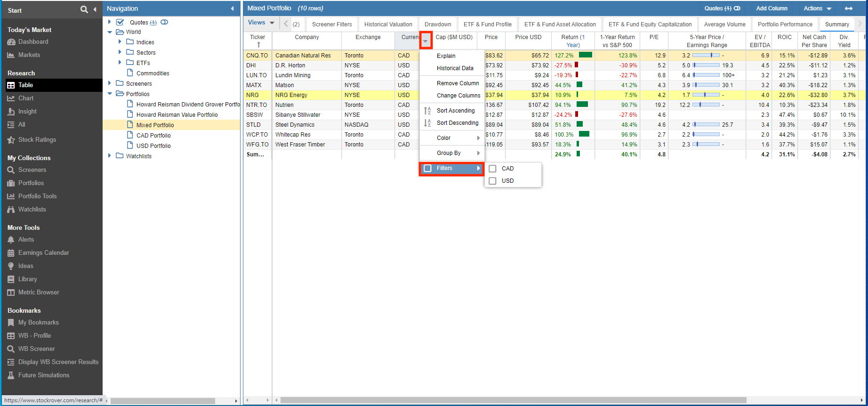The height and width of the screenshot is (406, 868).
Task: Open the Stock Ratings star icon
Action: pos(11,140)
